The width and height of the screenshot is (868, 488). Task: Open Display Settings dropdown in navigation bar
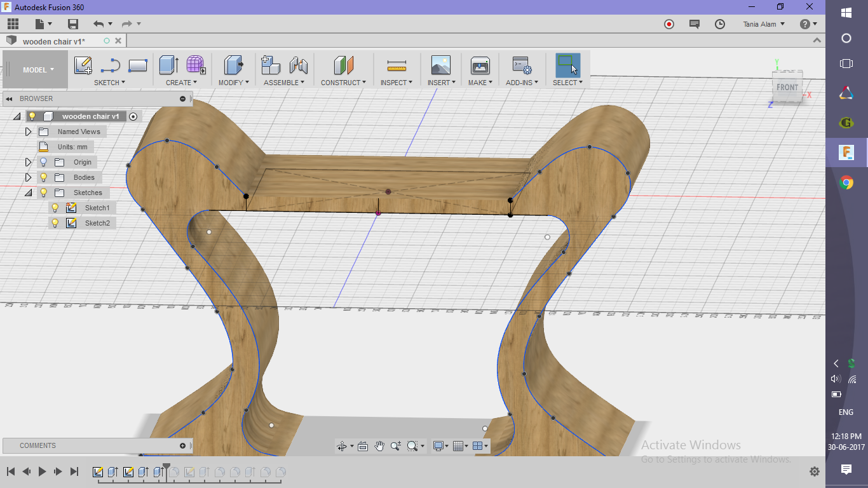(x=439, y=446)
